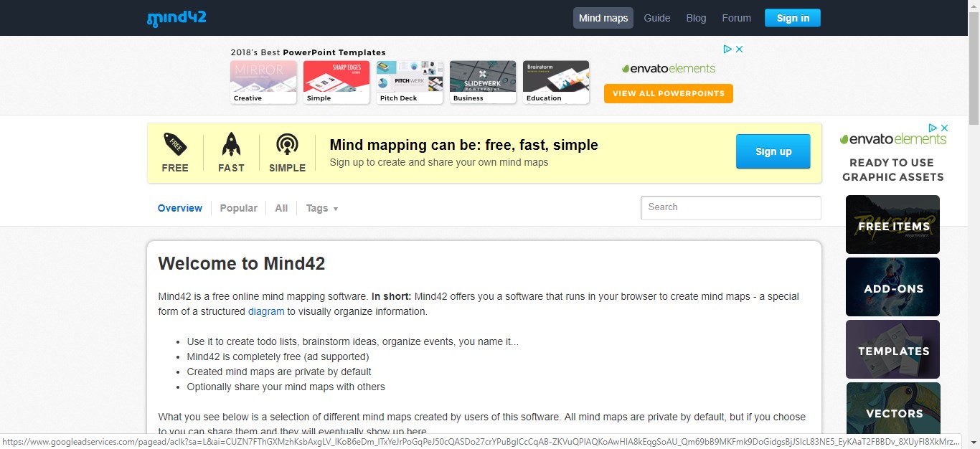Go to the Guide page
This screenshot has width=980, height=449.
pos(657,18)
